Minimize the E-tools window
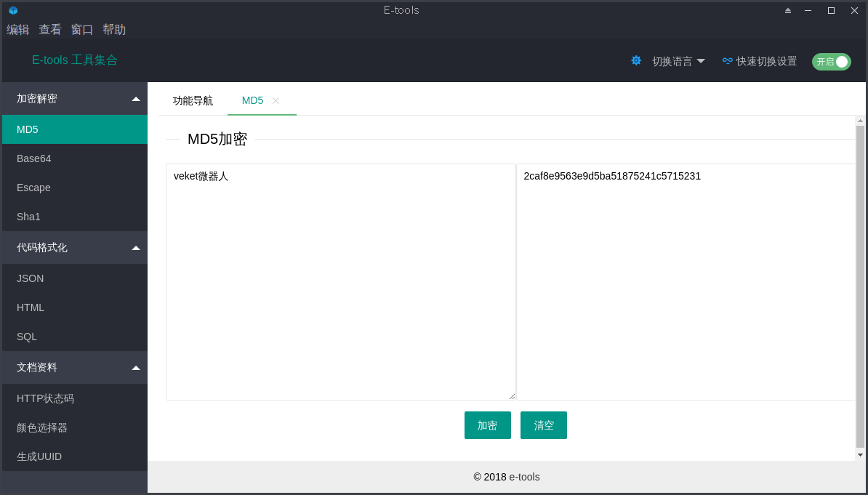 (x=809, y=10)
